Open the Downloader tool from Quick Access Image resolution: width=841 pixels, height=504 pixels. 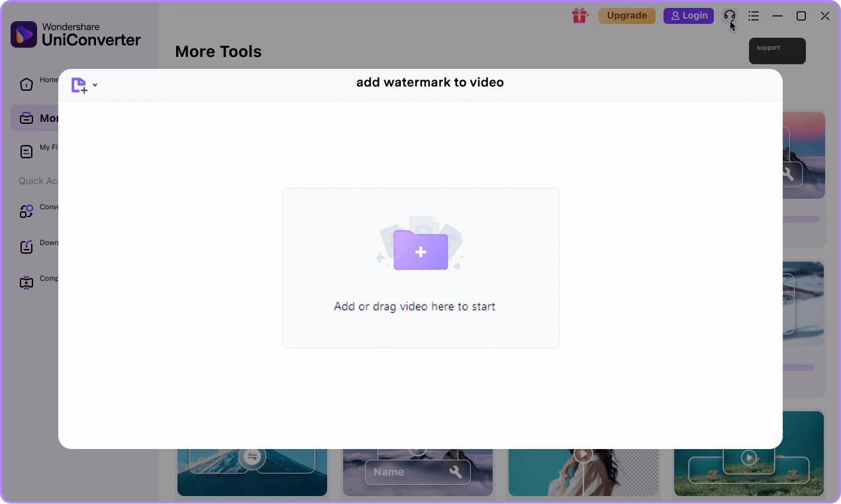26,246
